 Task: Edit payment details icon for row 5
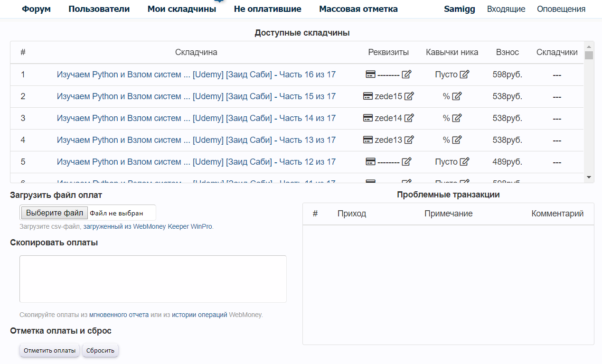(x=406, y=162)
